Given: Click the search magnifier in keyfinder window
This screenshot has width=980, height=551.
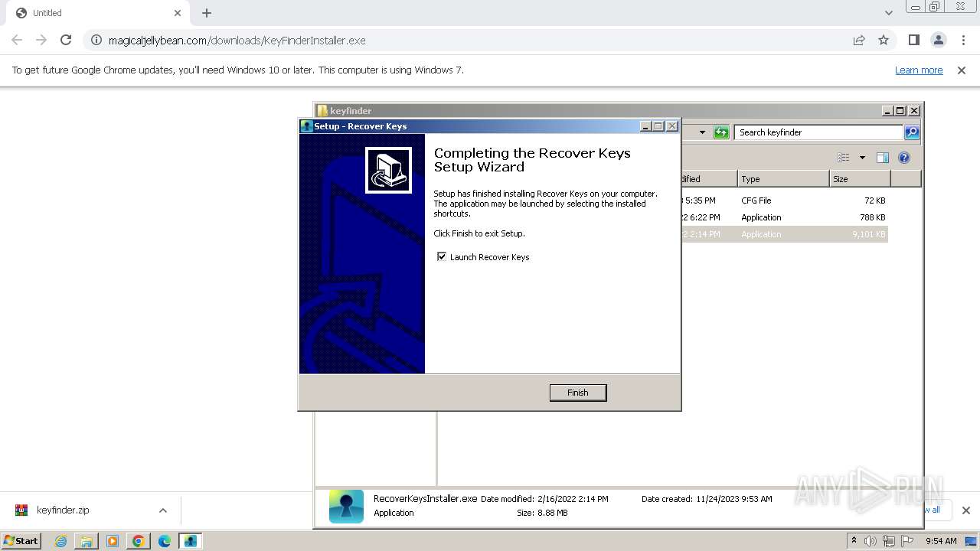Looking at the screenshot, I should coord(911,132).
